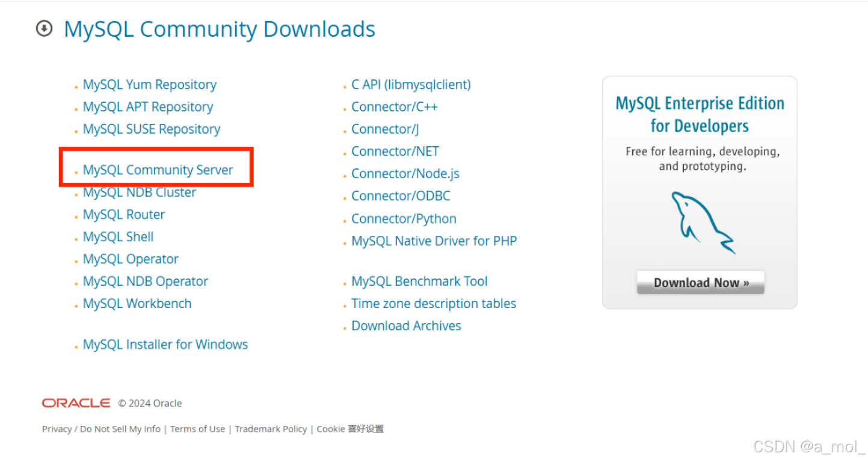The width and height of the screenshot is (868, 462).
Task: Open MySQL Yum Repository
Action: pyautogui.click(x=150, y=85)
